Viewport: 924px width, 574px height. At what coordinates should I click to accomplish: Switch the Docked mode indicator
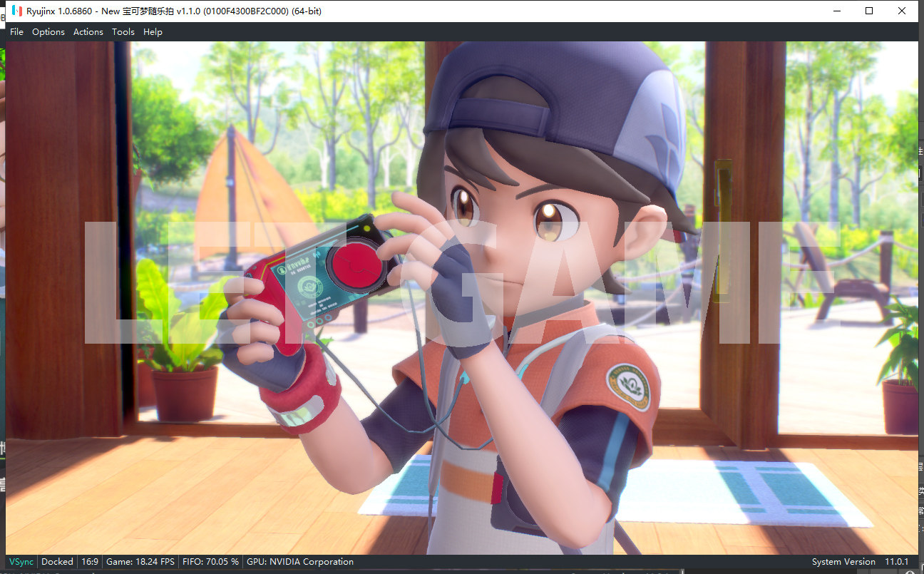click(57, 562)
